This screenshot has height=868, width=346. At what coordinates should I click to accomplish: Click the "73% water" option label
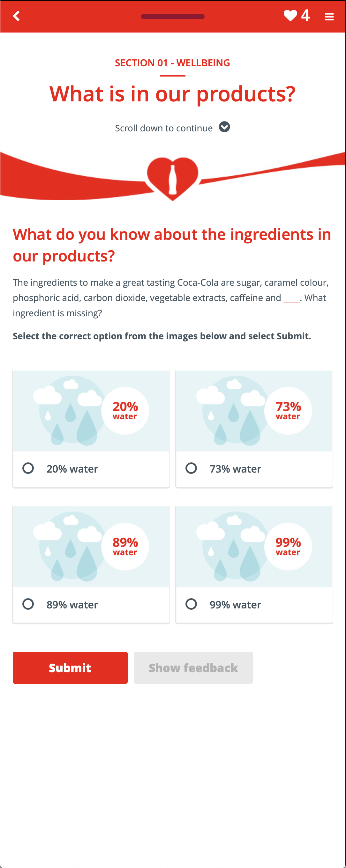[x=235, y=469]
